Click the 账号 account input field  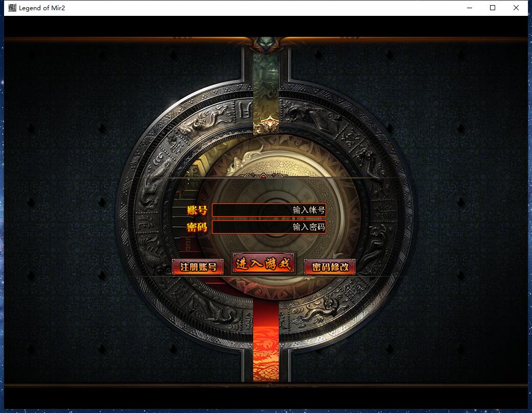269,210
